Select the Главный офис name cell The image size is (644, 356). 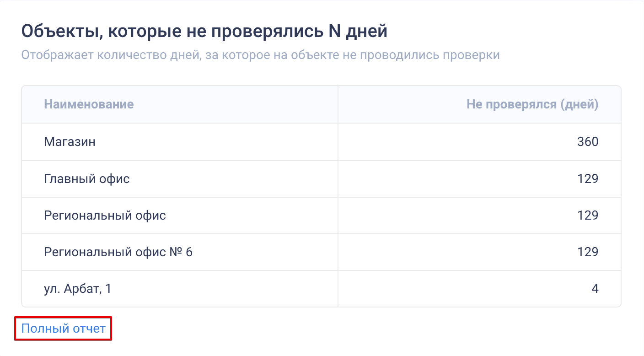point(180,178)
